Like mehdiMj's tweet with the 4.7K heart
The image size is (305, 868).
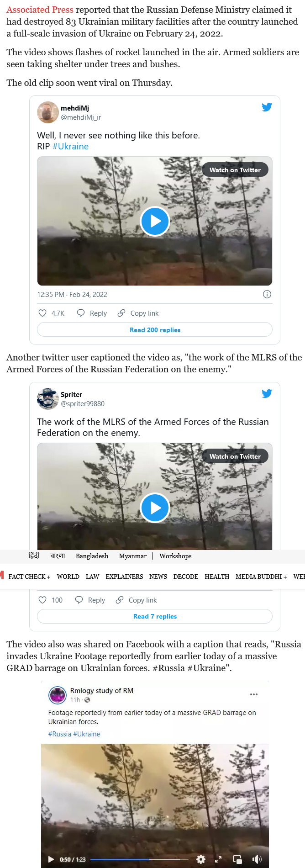(x=42, y=313)
